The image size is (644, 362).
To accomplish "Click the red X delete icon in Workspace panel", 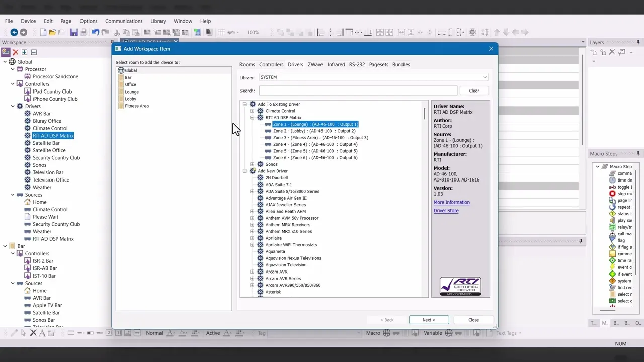I will [16, 52].
